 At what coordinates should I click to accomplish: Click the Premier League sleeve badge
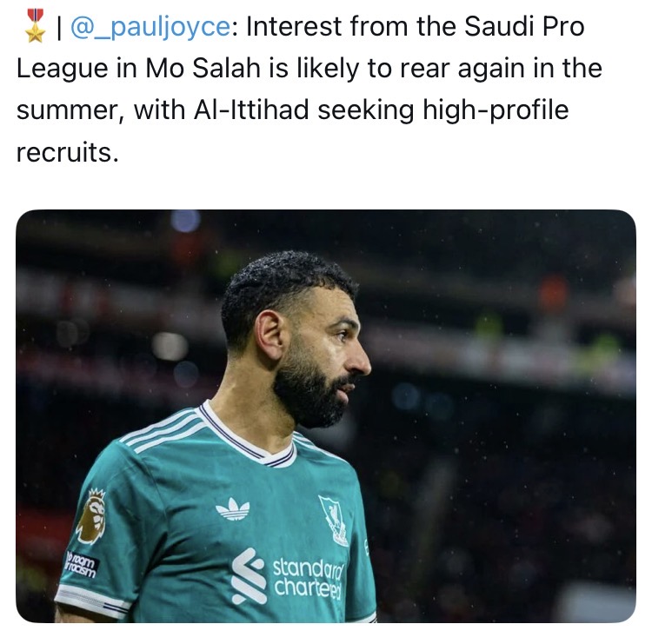pos(90,516)
